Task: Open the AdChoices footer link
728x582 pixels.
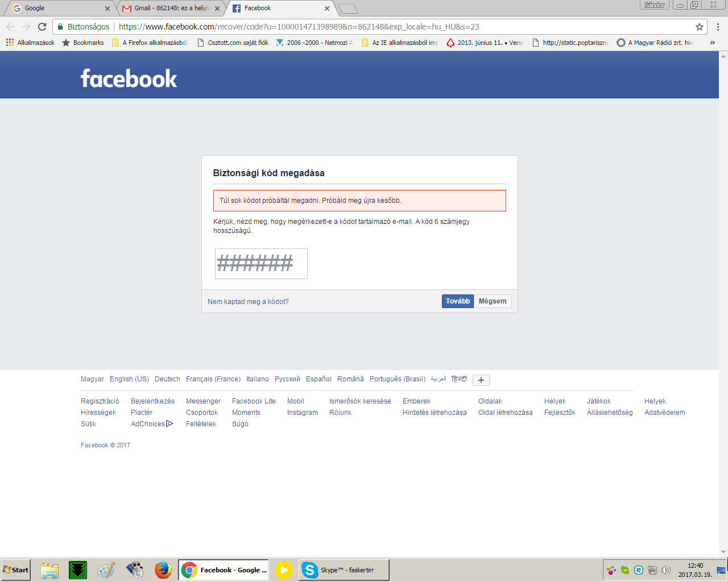Action: [x=152, y=424]
